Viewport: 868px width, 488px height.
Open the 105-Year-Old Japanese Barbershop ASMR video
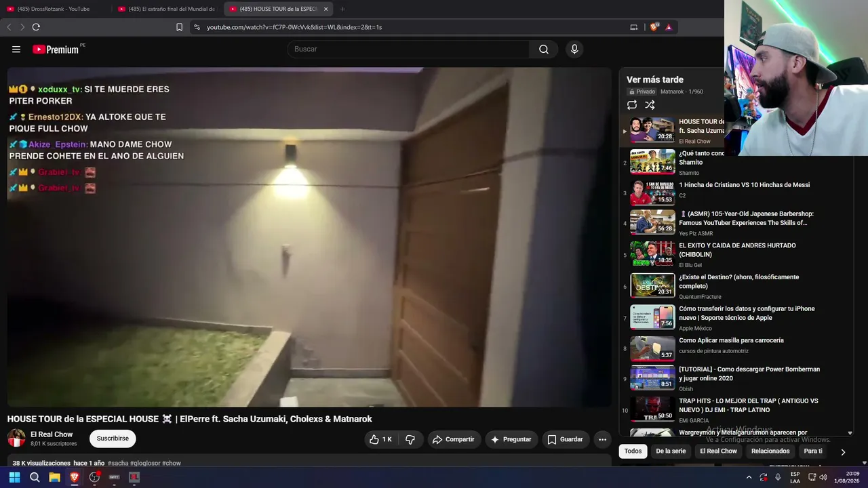(746, 218)
